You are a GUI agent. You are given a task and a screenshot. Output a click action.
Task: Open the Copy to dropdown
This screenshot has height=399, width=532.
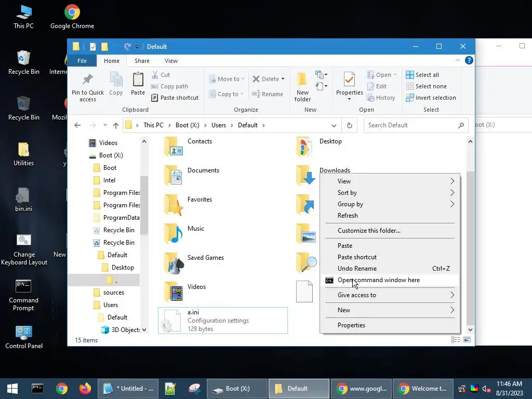click(226, 94)
